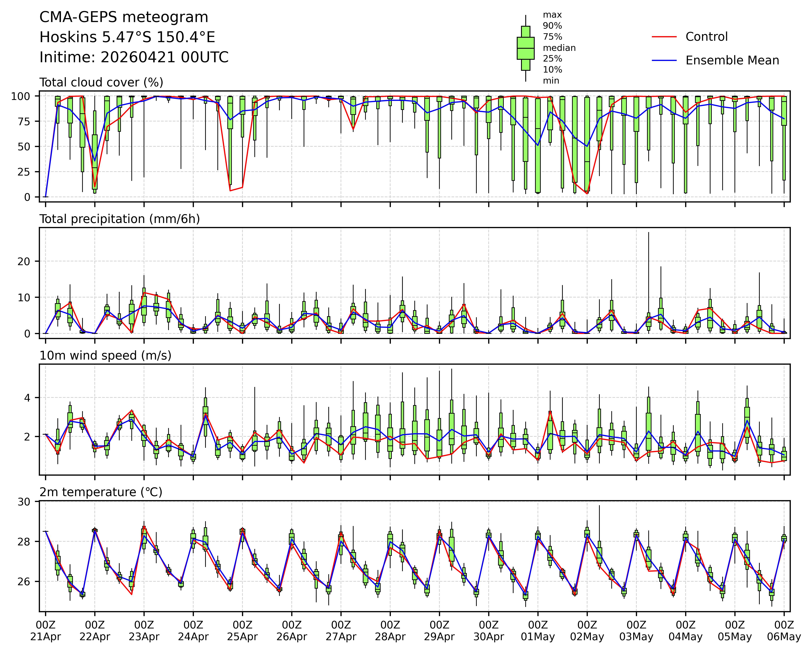Viewport: 812px width, 653px height.
Task: Click the Control legend label
Action: click(x=707, y=37)
